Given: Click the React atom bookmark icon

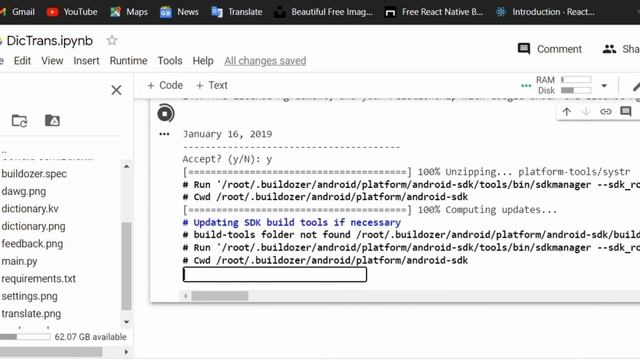Looking at the screenshot, I should tap(501, 12).
